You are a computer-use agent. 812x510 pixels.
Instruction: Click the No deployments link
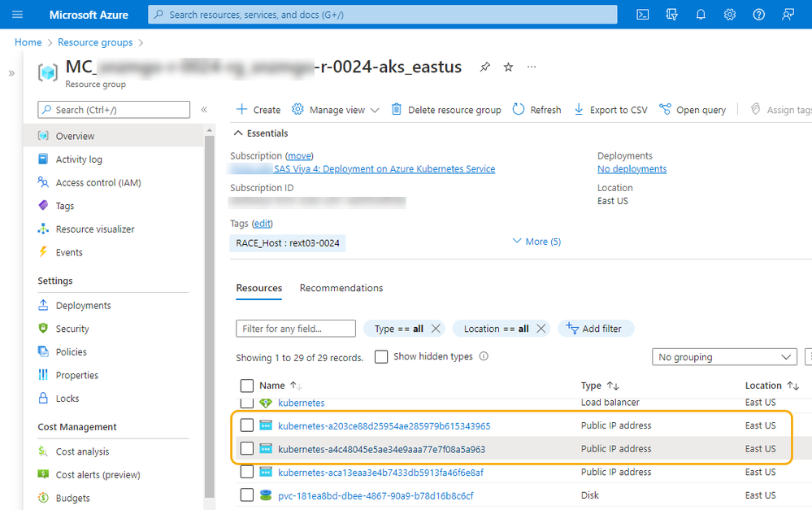pos(632,169)
